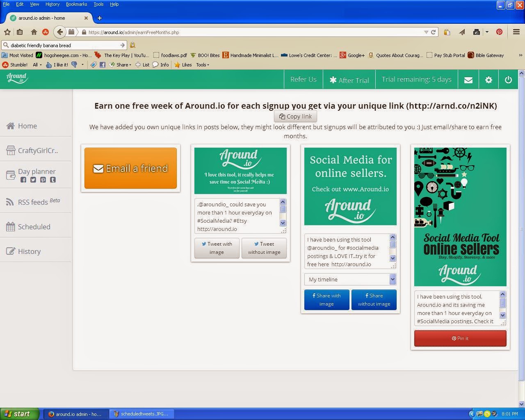This screenshot has width=525, height=420.
Task: Select Twitter icon under Day planner
Action: pos(33,180)
